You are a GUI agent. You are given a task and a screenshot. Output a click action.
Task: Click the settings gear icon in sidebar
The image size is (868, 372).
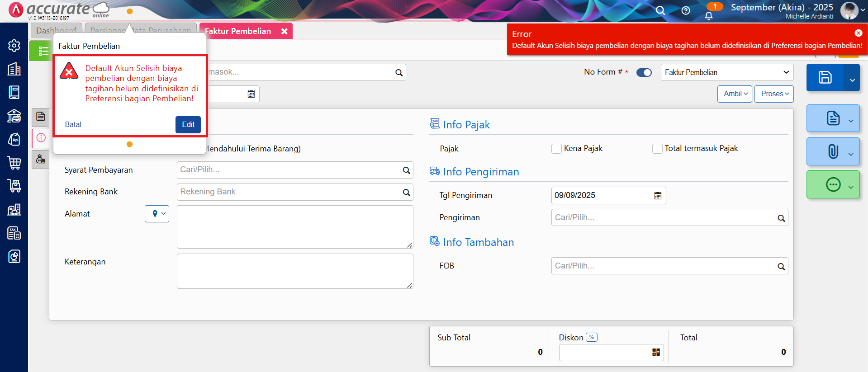[14, 46]
